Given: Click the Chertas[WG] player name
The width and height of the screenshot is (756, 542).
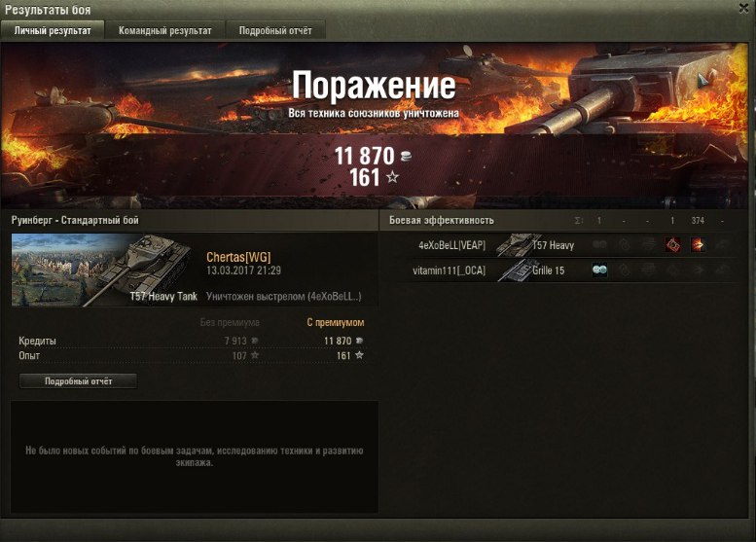Looking at the screenshot, I should tap(238, 257).
